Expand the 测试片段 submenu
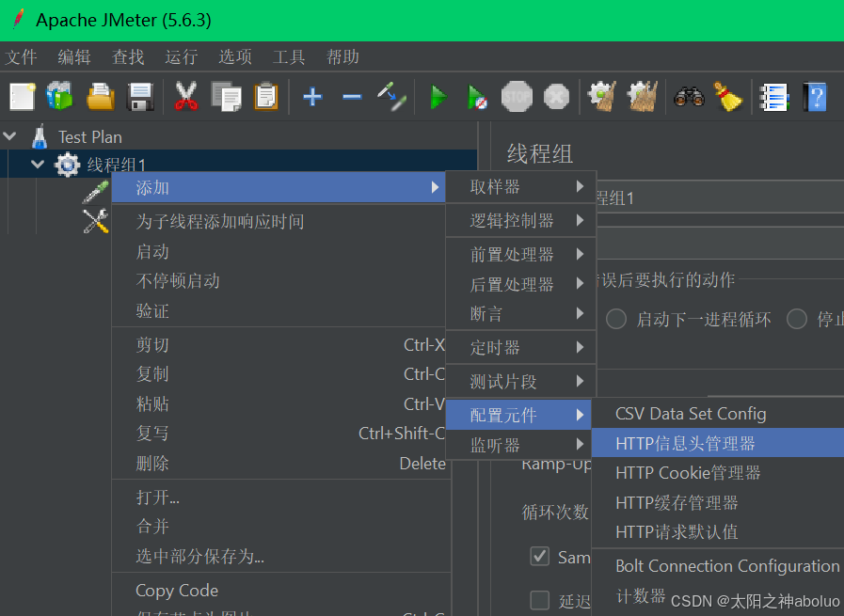This screenshot has width=844, height=616. point(520,382)
